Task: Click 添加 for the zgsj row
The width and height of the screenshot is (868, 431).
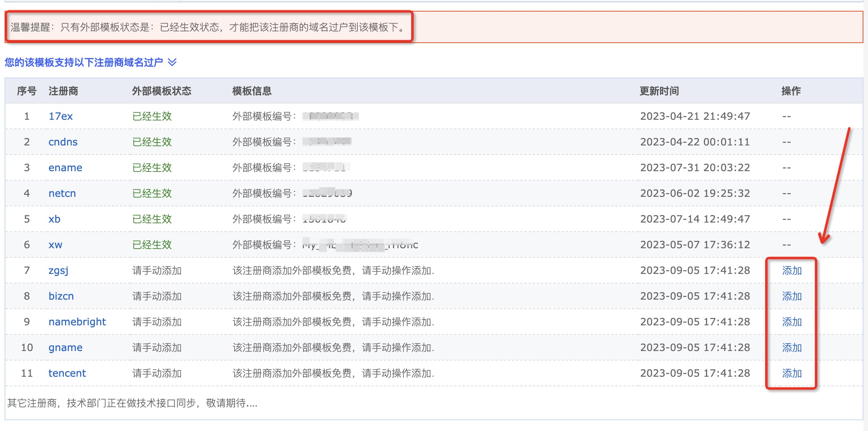Action: tap(792, 271)
